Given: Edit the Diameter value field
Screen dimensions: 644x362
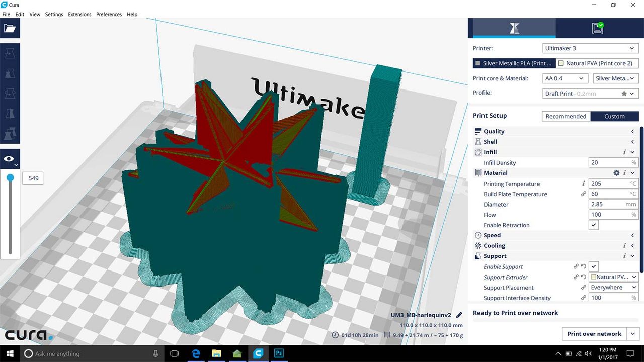Looking at the screenshot, I should (613, 204).
